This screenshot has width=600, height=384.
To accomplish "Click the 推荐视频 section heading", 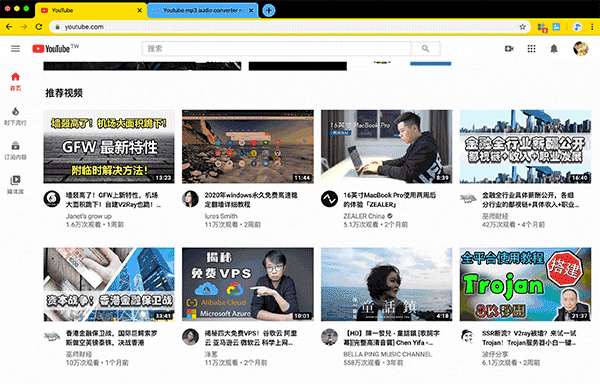I will point(64,93).
